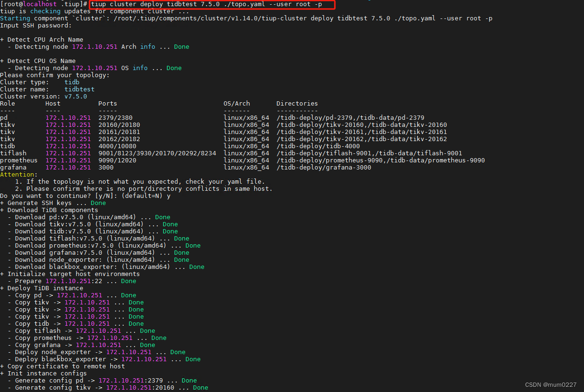This screenshot has height=392, width=584.
Task: Click the 'Input SSH password:' prompt line
Action: tap(36, 26)
